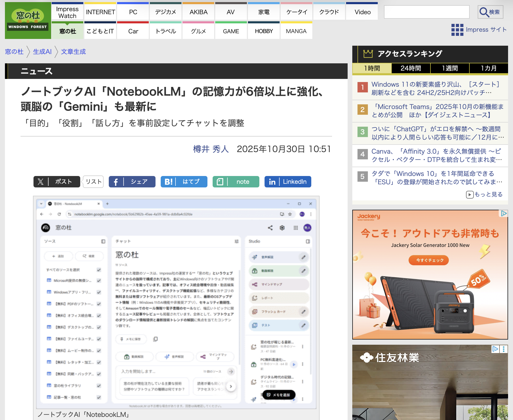This screenshot has width=513, height=420.
Task: Open author 樽井 秀人 link
Action: coord(211,149)
